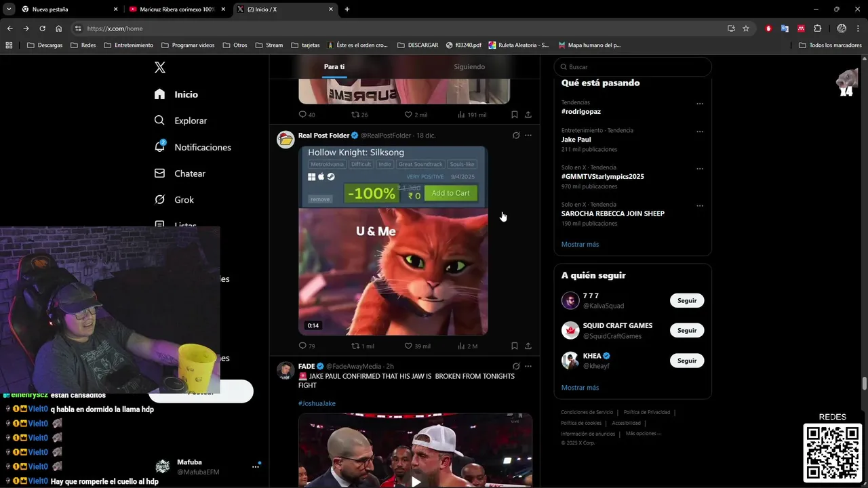This screenshot has width=868, height=488.
Task: Click the Buscar search field
Action: pyautogui.click(x=633, y=67)
